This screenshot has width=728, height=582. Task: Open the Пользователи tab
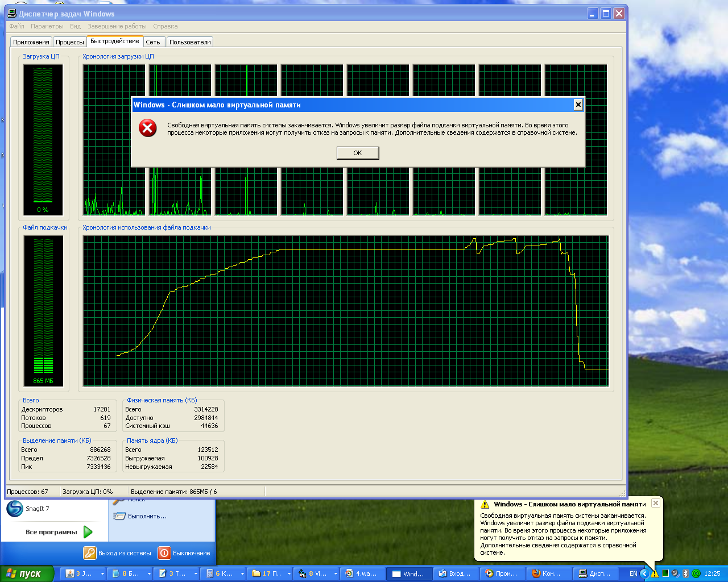point(190,42)
